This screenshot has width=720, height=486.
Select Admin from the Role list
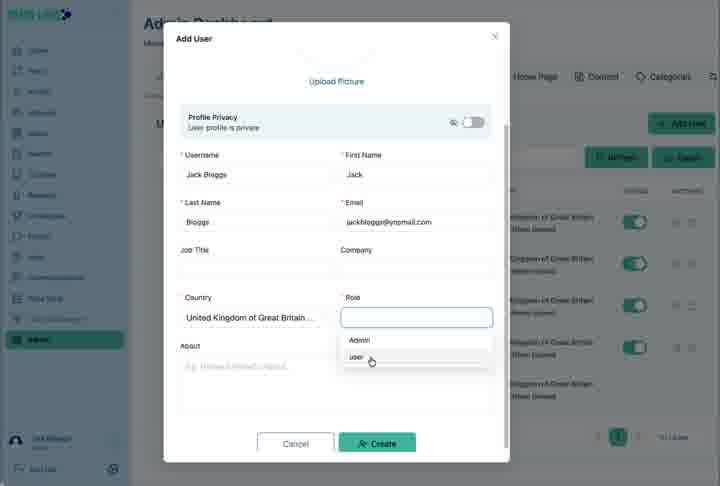(416, 340)
